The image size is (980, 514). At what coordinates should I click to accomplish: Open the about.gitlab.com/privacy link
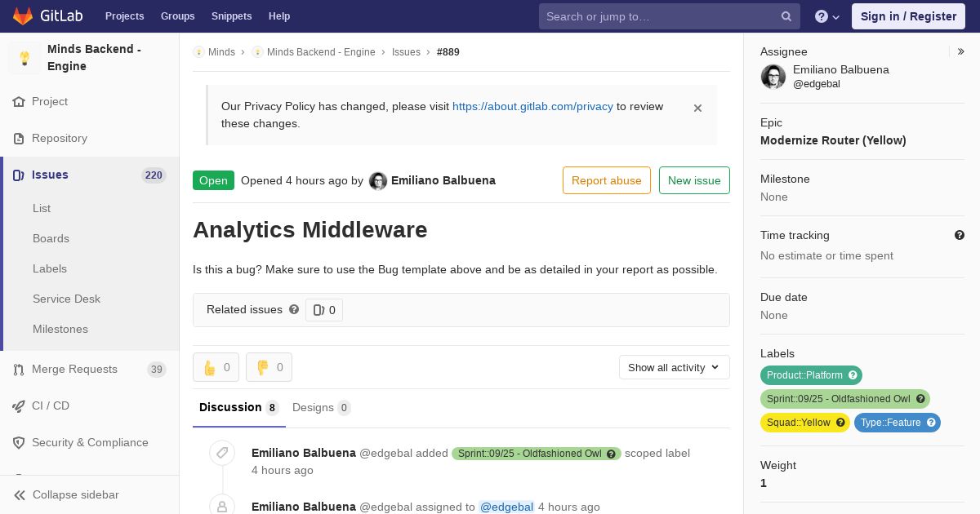pyautogui.click(x=532, y=106)
